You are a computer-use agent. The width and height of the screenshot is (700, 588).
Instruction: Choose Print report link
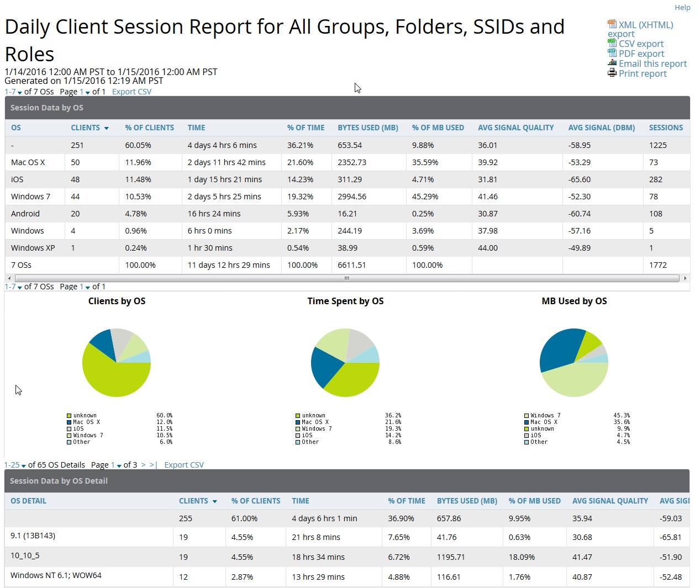pos(643,73)
